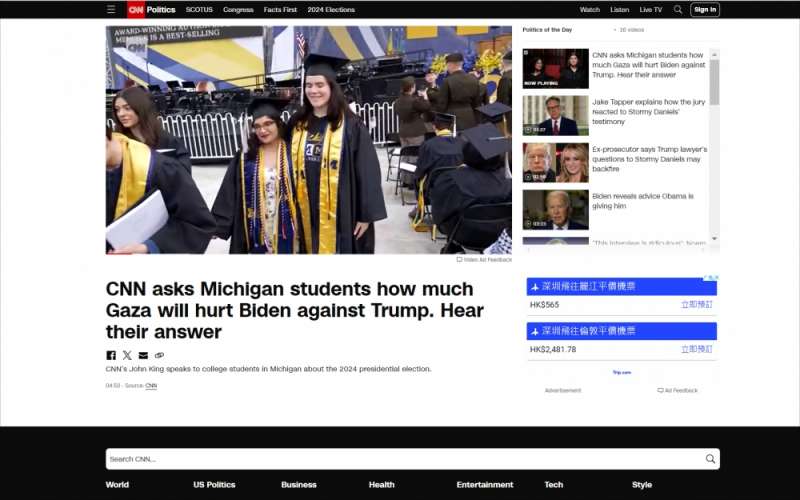800x500 pixels.
Task: Play the main Michigan students video
Action: [x=309, y=140]
